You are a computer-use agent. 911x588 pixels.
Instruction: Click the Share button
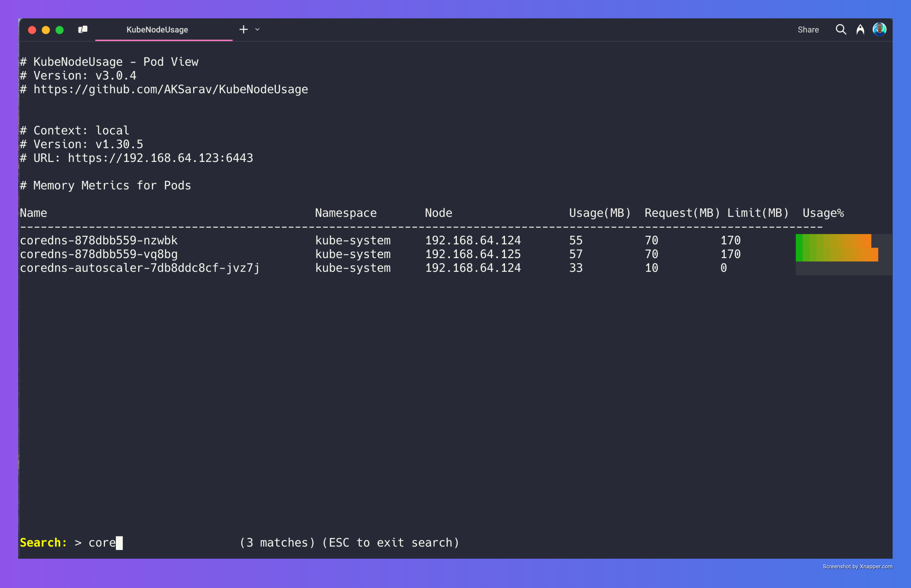808,30
